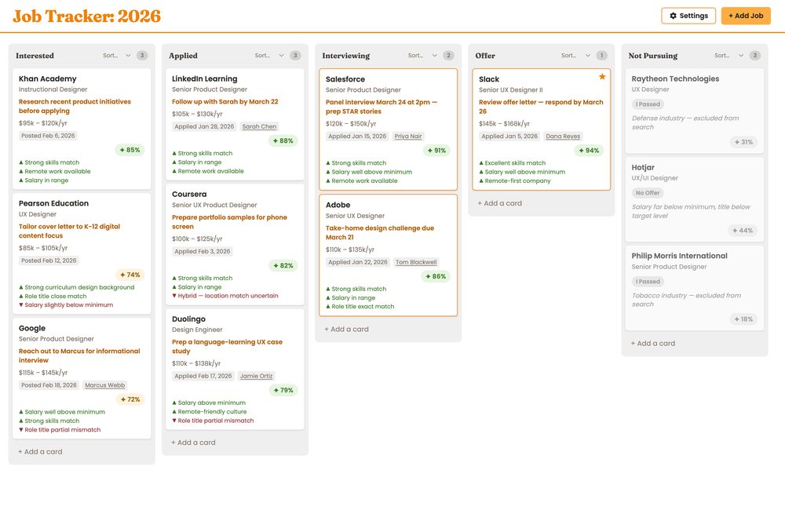Add a card to the Interviewing column
785x532 pixels.
tap(346, 330)
